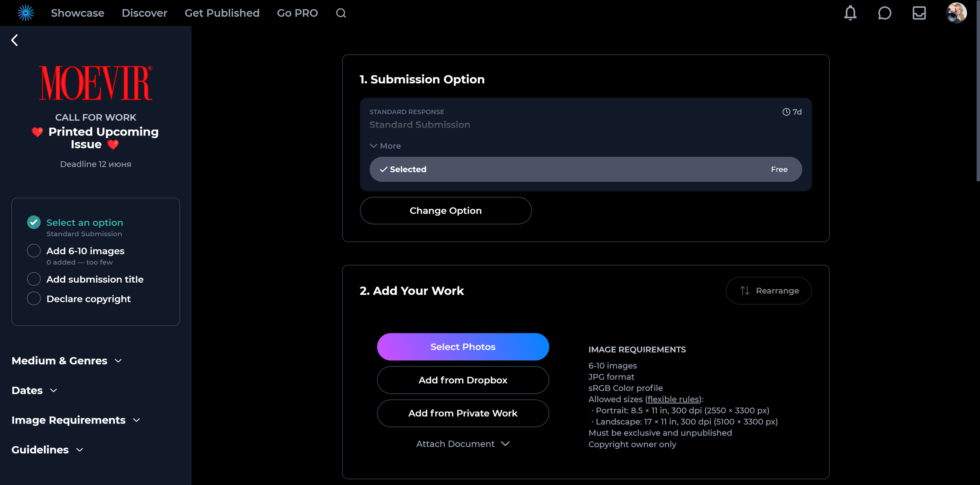Viewport: 980px width, 485px height.
Task: Go back using the left arrow
Action: click(x=15, y=40)
